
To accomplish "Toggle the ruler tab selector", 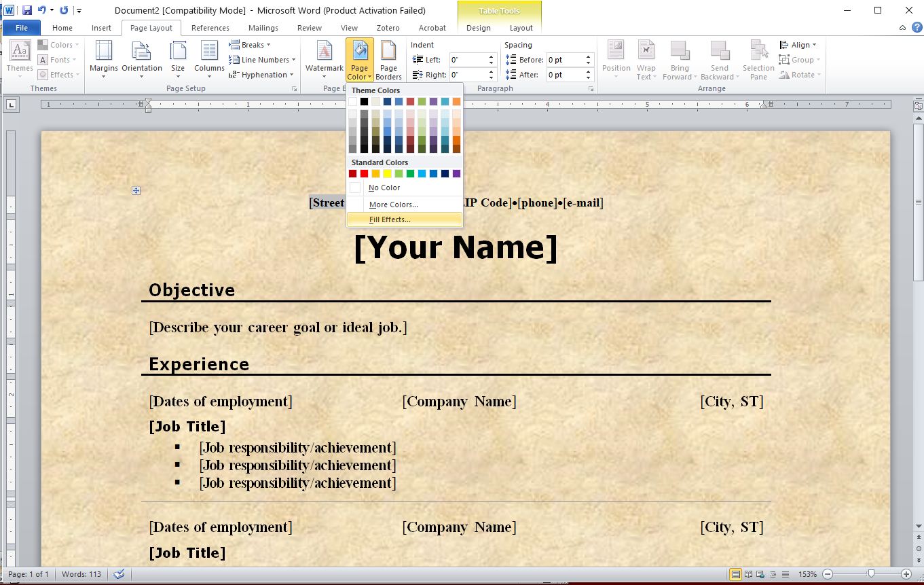I will [12, 105].
